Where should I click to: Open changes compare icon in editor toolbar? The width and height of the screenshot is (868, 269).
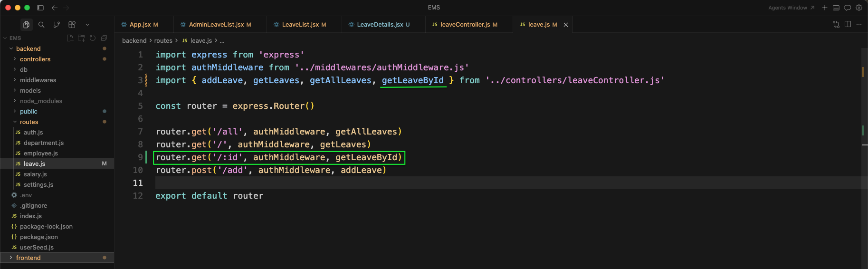pyautogui.click(x=836, y=25)
